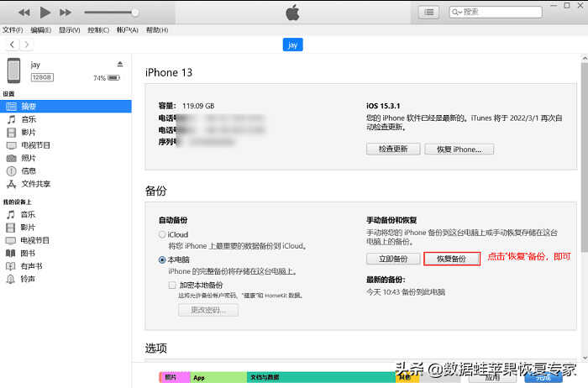Eject the jay device
This screenshot has width=588, height=388.
[119, 65]
